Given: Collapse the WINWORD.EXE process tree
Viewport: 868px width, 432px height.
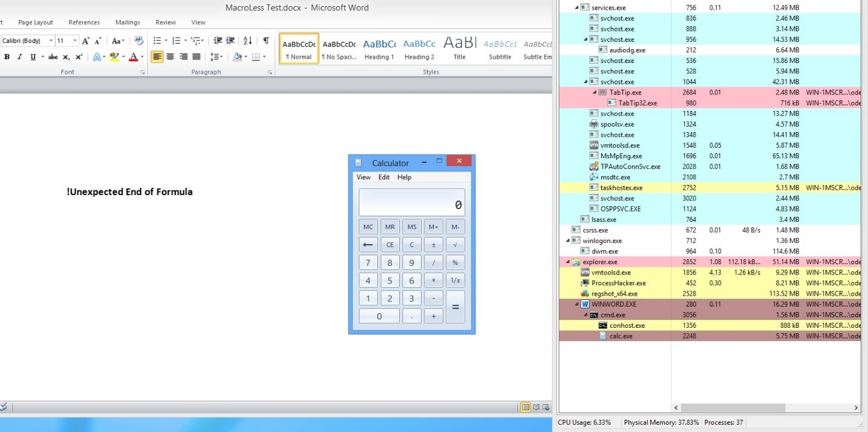Looking at the screenshot, I should point(577,304).
